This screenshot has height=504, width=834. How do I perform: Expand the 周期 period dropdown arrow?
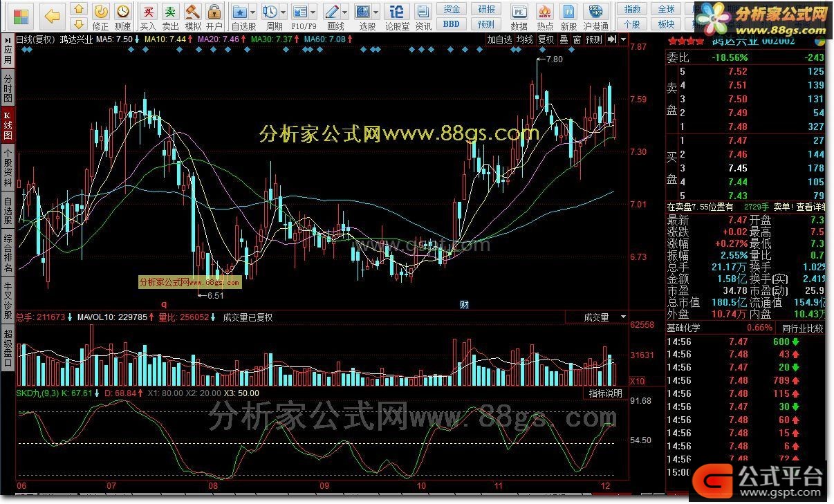coord(284,12)
